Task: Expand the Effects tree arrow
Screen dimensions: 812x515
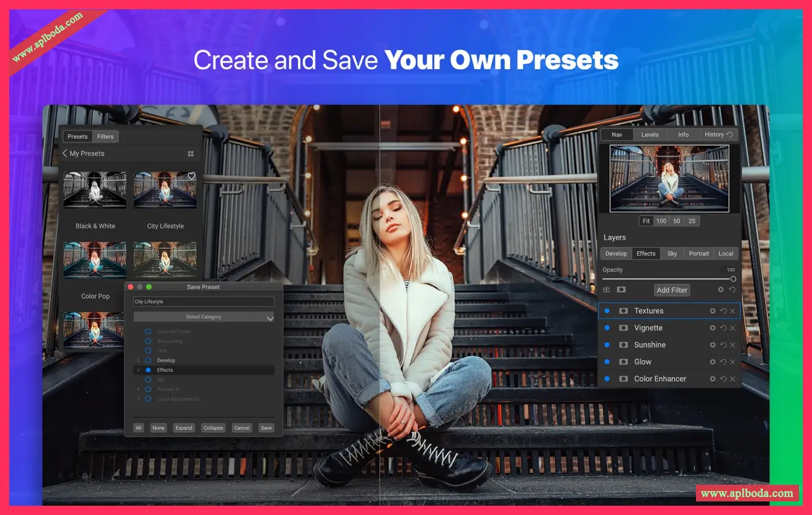Action: click(138, 370)
